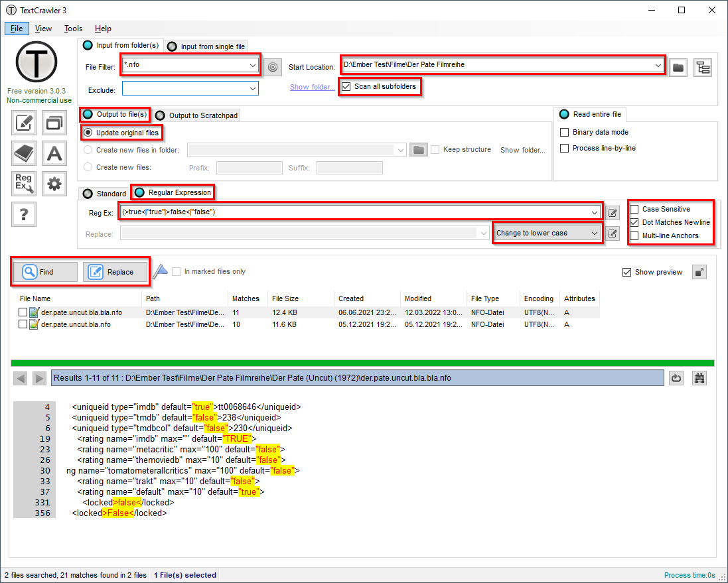
Task: Open settings gear icon in sidebar
Action: tap(54, 184)
